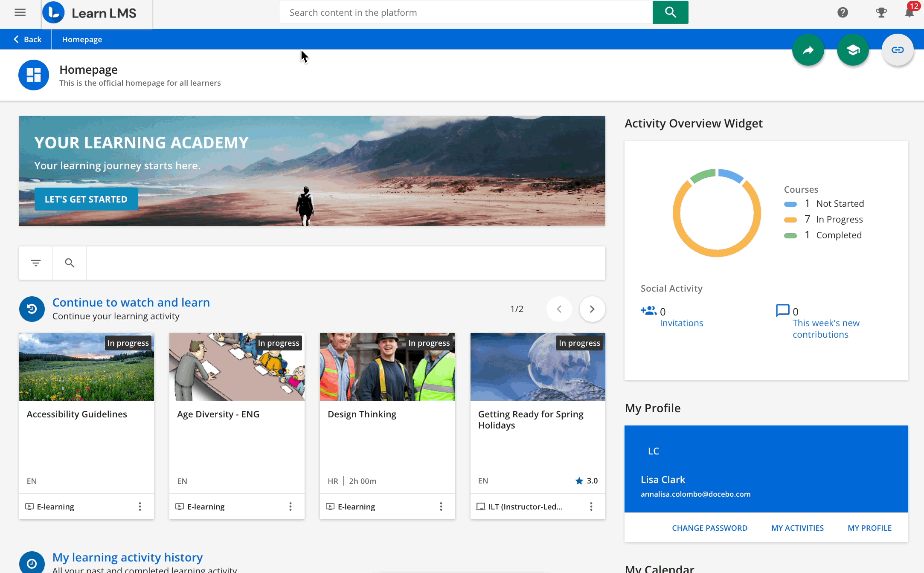924x573 pixels.
Task: Select the Homepage breadcrumb item
Action: point(82,39)
